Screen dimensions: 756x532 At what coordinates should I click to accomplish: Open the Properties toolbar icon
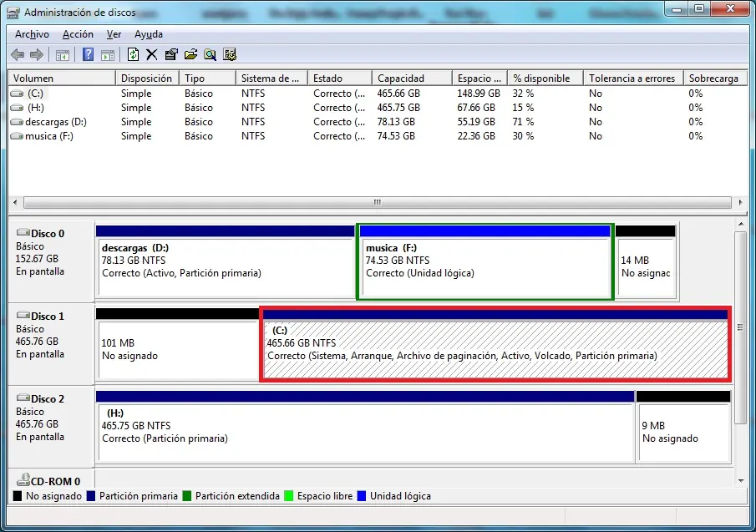171,54
